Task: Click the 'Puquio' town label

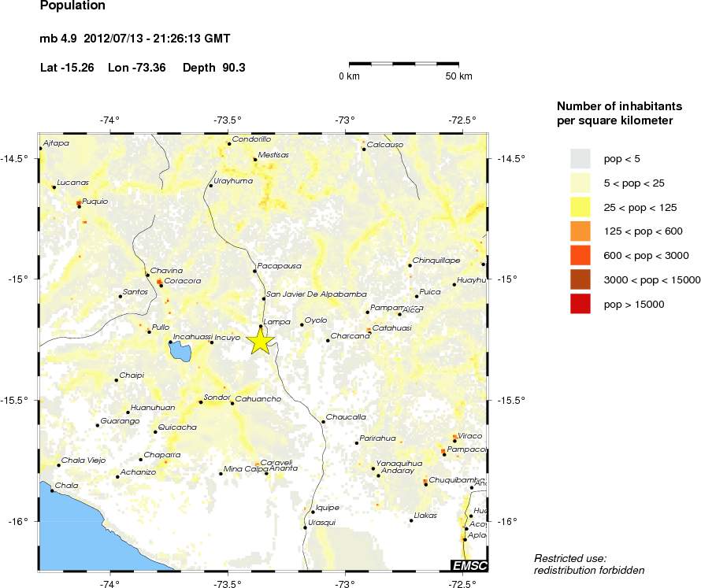Action: (x=95, y=202)
